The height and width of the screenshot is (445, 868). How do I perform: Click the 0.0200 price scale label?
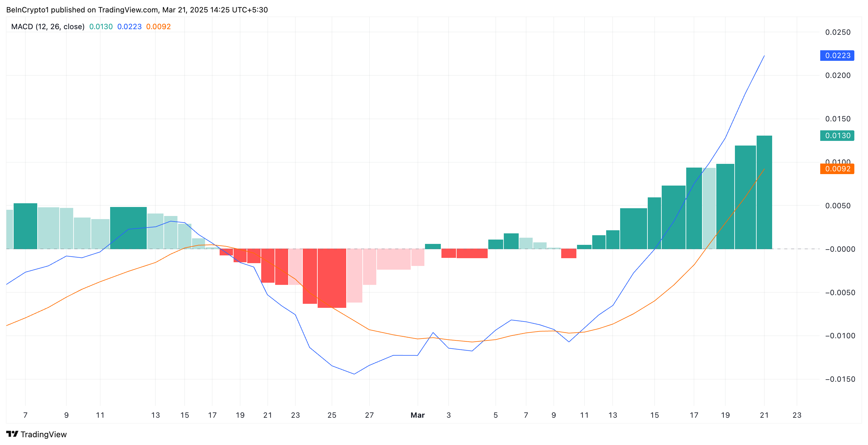click(x=838, y=75)
